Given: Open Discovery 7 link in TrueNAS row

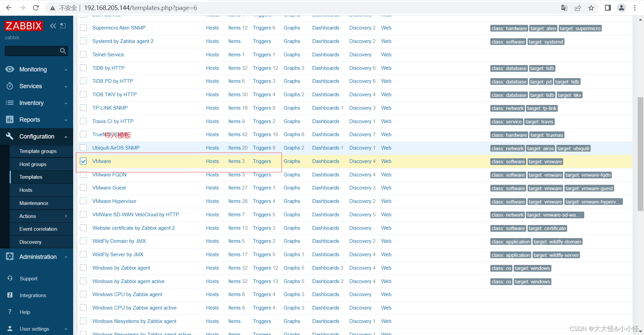Looking at the screenshot, I should pos(362,134).
